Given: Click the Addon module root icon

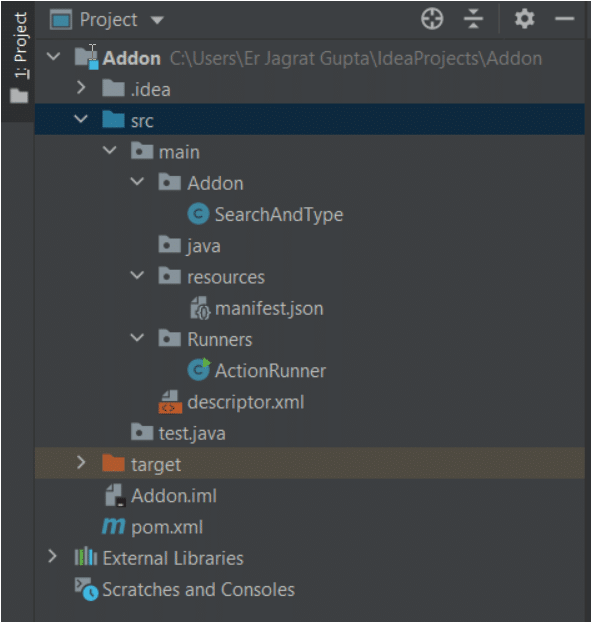Looking at the screenshot, I should pos(86,58).
